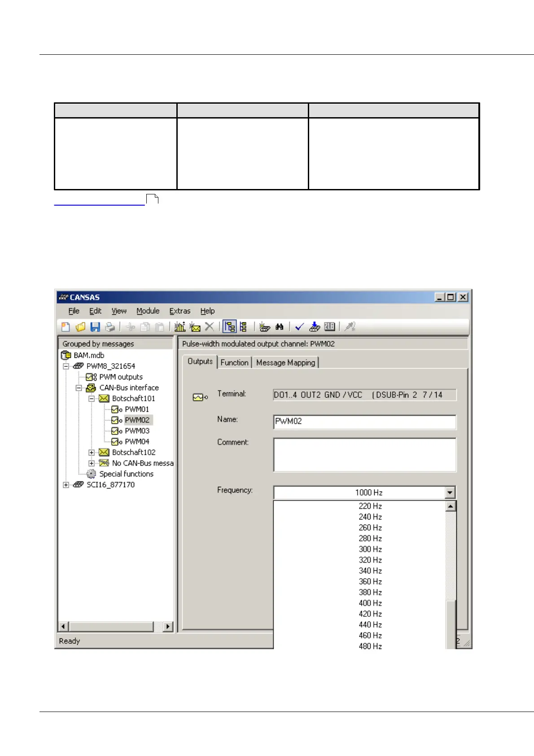
Task: Click the binoculars find module icon
Action: pyautogui.click(x=280, y=327)
